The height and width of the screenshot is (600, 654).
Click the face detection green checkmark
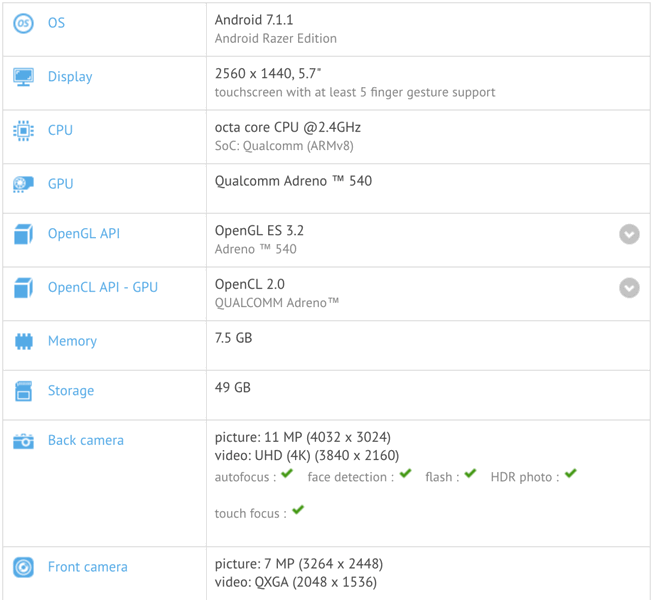click(405, 474)
